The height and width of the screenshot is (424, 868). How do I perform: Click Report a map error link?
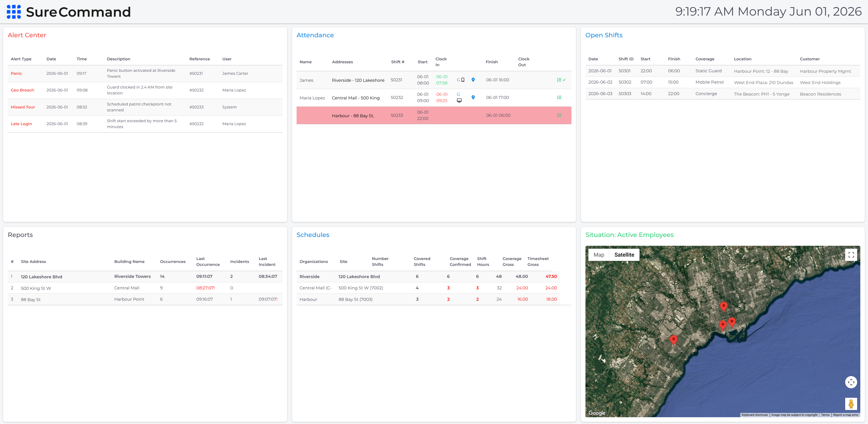[845, 415]
